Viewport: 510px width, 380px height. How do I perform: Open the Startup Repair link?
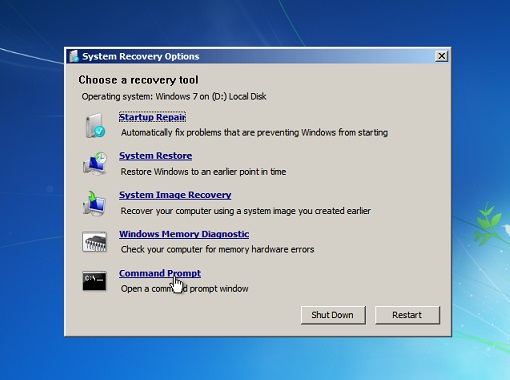pos(152,117)
